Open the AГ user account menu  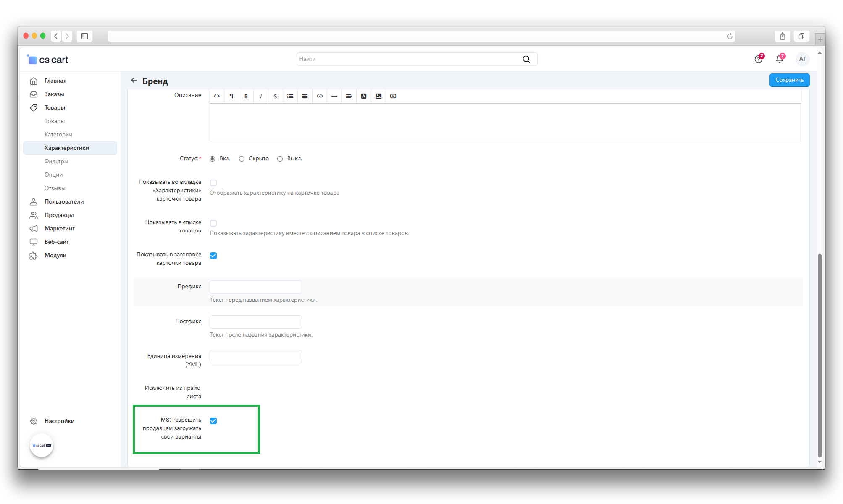[x=802, y=59]
